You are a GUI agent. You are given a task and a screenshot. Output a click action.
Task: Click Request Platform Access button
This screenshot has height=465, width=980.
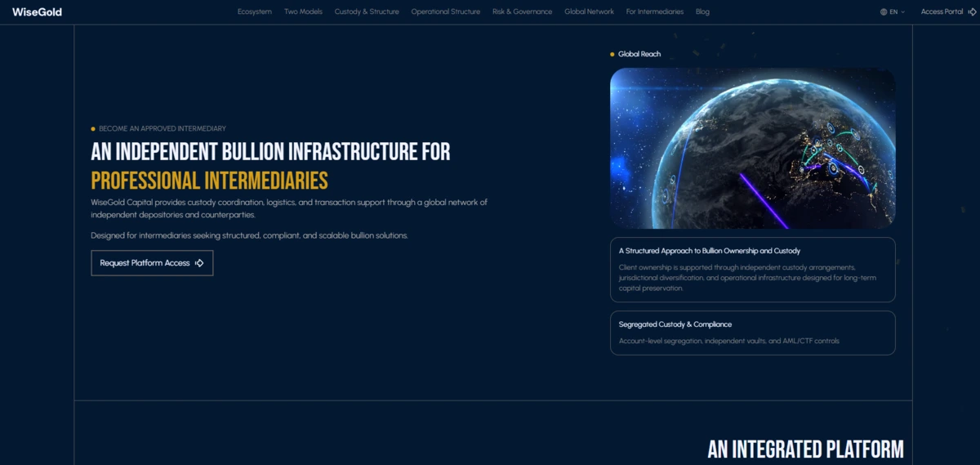pos(152,263)
